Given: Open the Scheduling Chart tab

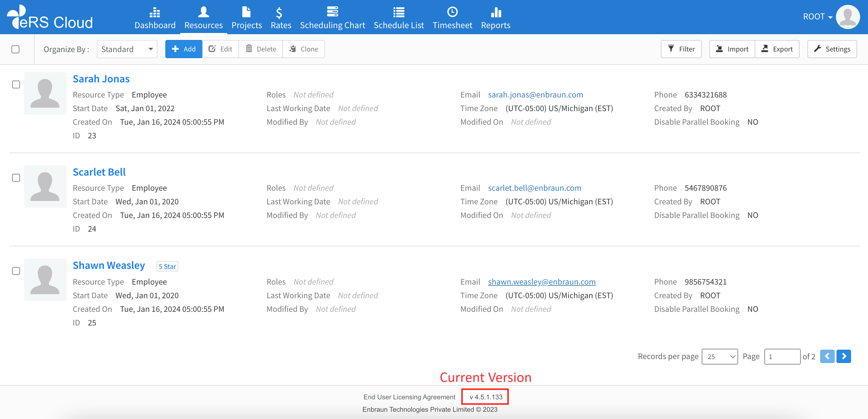Looking at the screenshot, I should click(x=332, y=18).
